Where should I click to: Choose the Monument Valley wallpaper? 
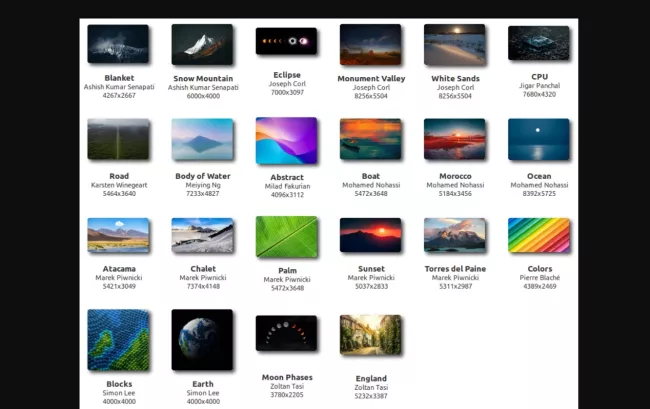[370, 44]
